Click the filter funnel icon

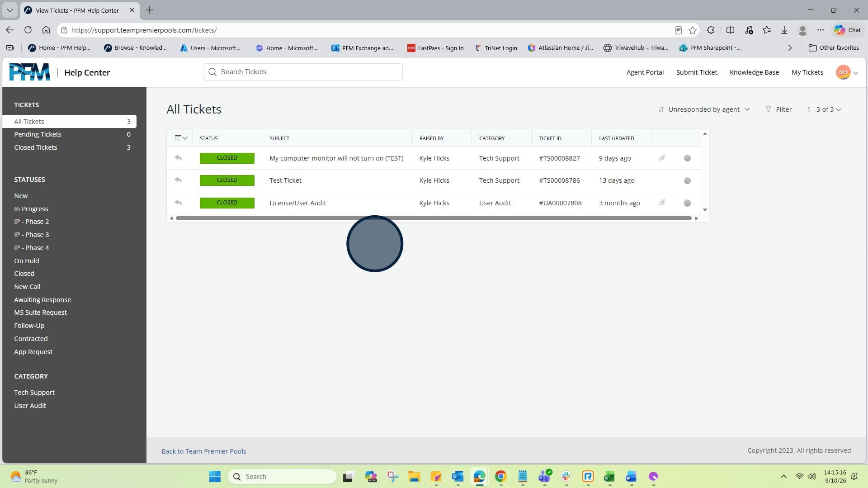[768, 109]
